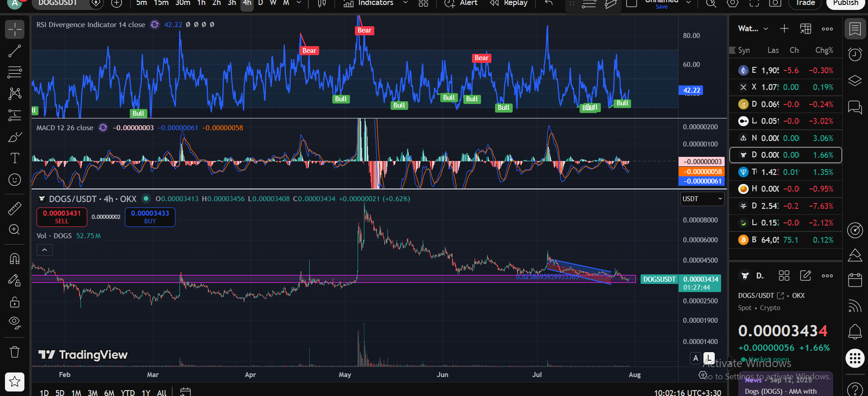Image resolution: width=868 pixels, height=396 pixels.
Task: Toggle lock all drawings
Action: (15, 302)
